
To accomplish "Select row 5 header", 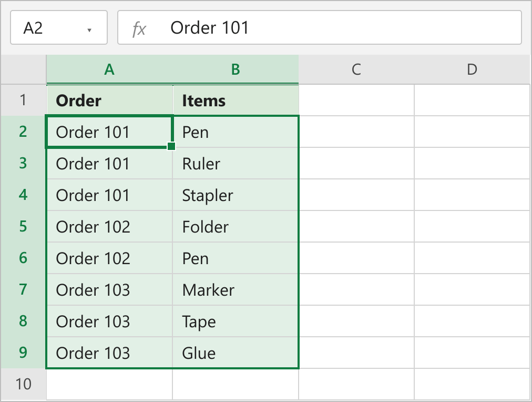I will coord(23,226).
